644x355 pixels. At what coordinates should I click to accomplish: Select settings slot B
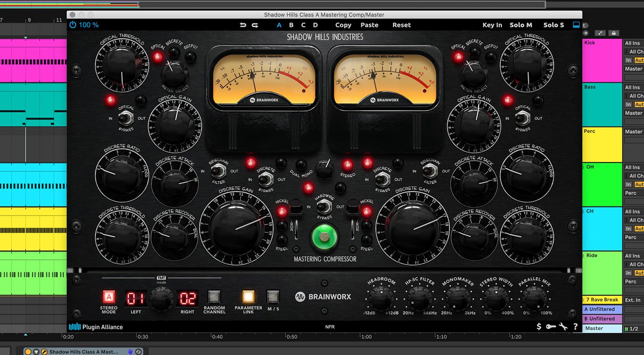(291, 25)
